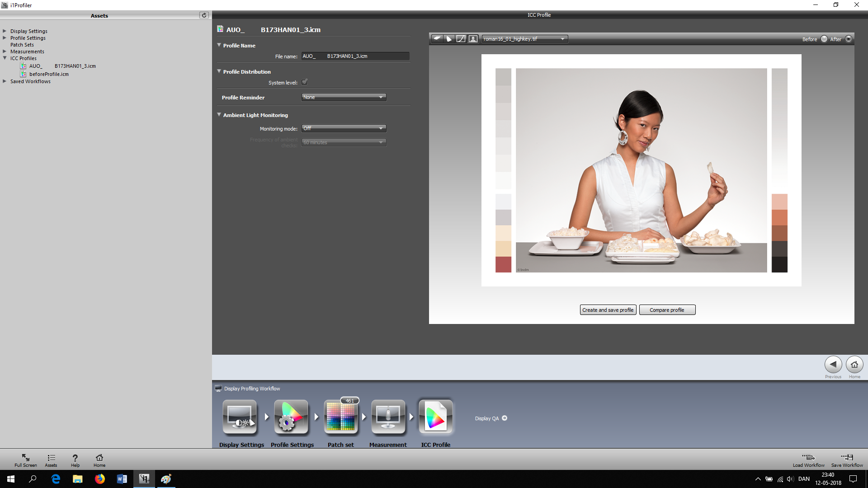Select the After radio button
Image resolution: width=868 pixels, height=488 pixels.
849,39
